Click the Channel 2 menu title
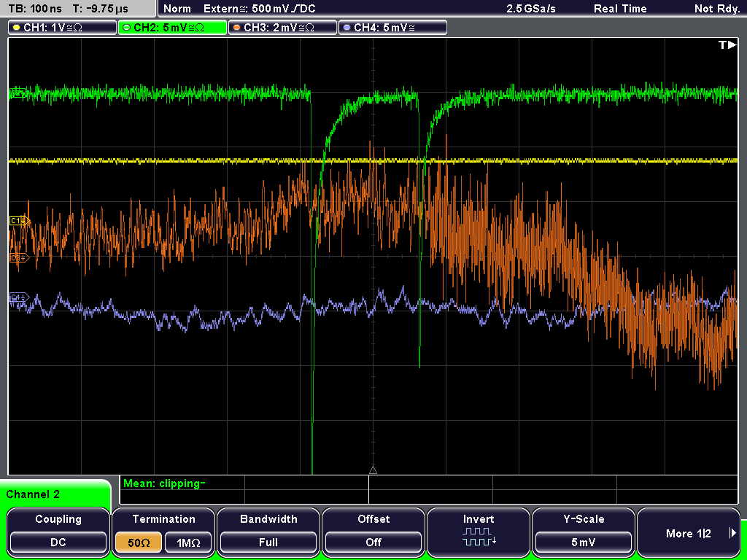 tap(33, 494)
